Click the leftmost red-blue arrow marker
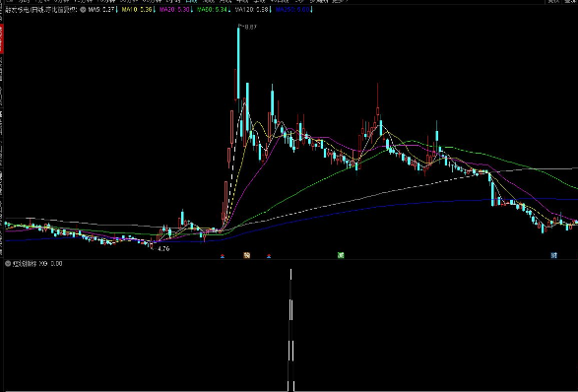Image resolution: width=578 pixels, height=392 pixels. click(x=223, y=256)
